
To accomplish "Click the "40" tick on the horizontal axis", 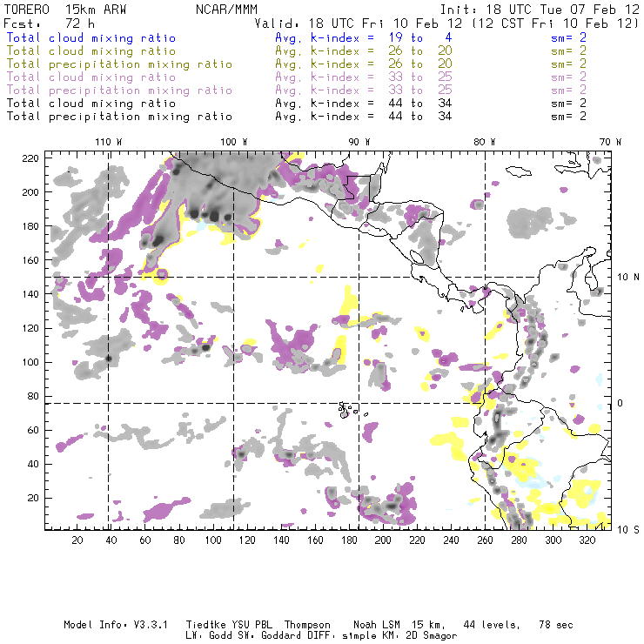I will click(x=111, y=540).
